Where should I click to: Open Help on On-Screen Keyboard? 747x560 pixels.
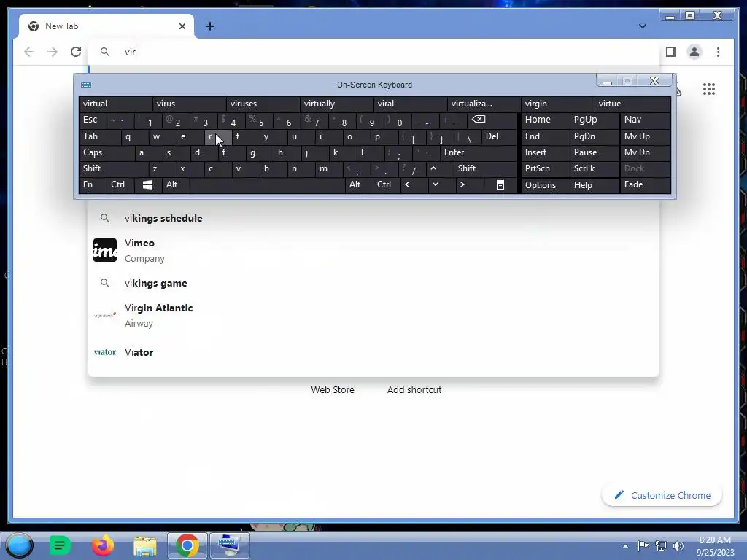tap(595, 184)
